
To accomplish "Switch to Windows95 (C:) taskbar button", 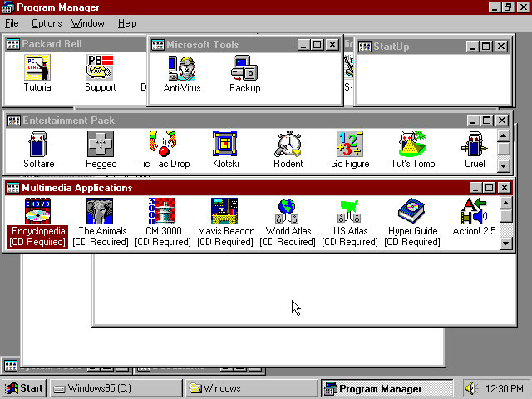I will [x=116, y=388].
